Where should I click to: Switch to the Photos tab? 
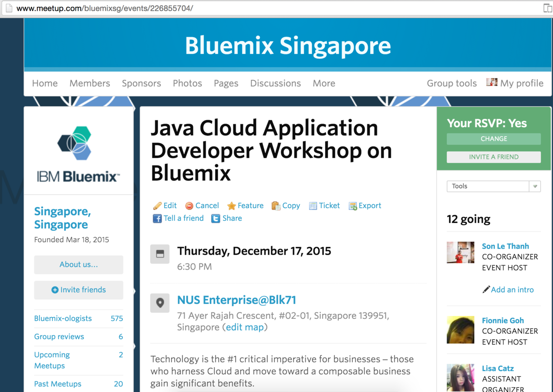[x=187, y=83]
